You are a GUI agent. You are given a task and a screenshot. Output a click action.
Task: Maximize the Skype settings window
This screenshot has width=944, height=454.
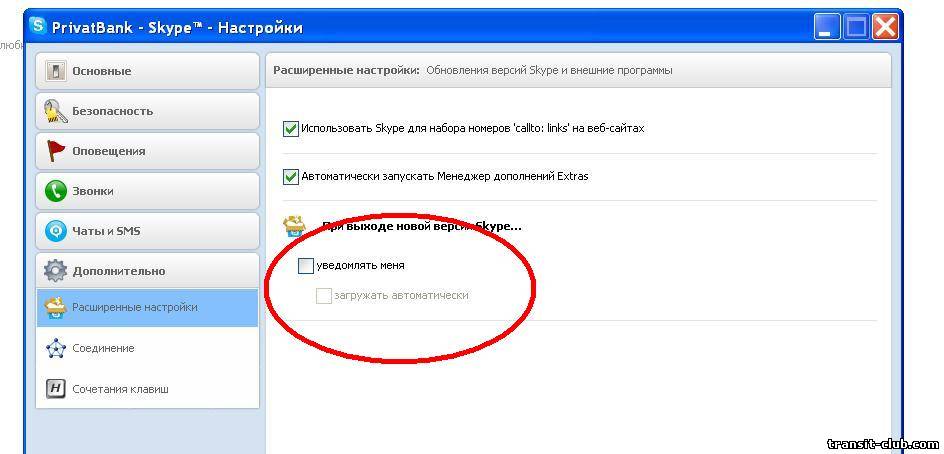pyautogui.click(x=856, y=27)
